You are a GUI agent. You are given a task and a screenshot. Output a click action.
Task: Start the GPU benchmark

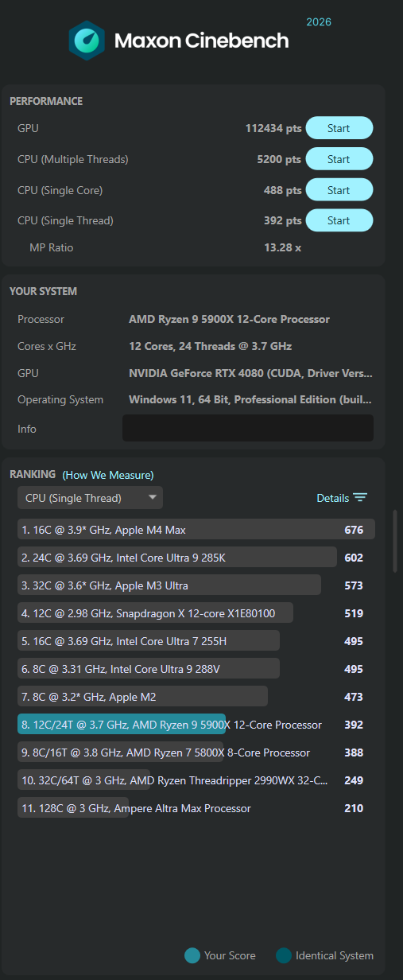[339, 128]
